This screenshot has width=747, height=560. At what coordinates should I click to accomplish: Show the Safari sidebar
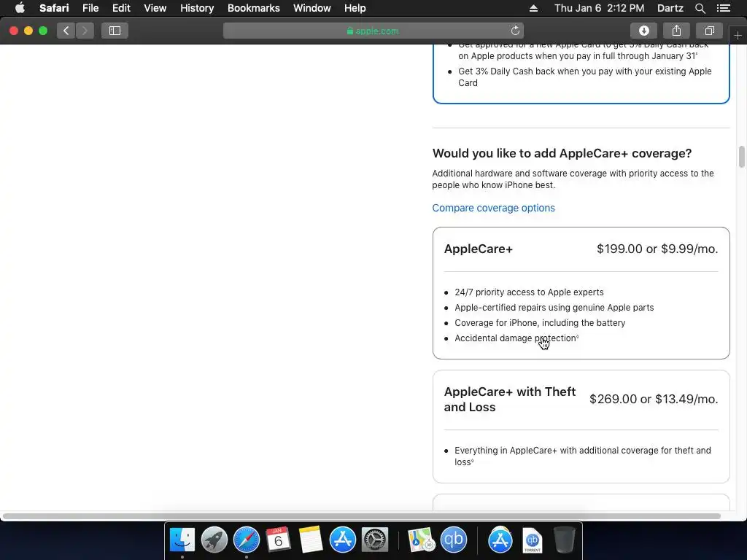point(115,31)
